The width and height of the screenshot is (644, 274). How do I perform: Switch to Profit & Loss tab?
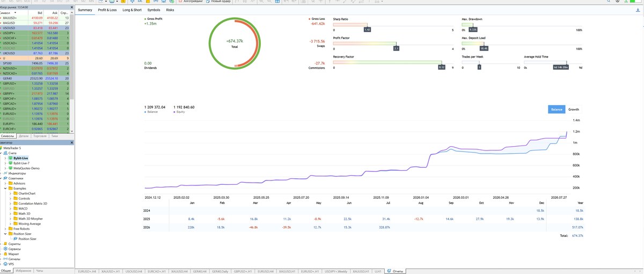107,10
